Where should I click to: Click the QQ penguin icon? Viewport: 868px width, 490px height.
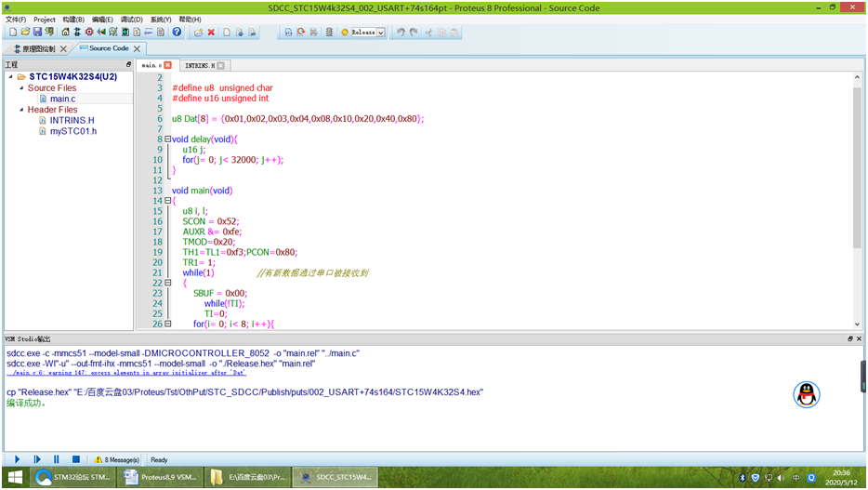tap(806, 395)
